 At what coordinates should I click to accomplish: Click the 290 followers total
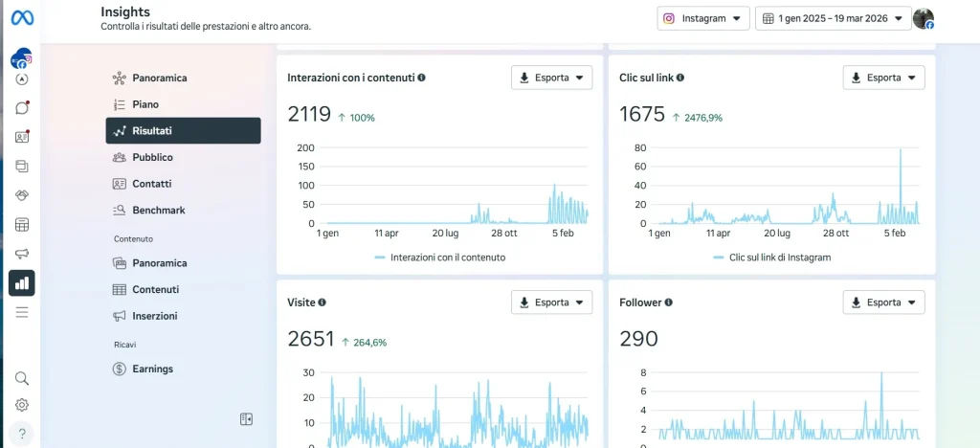[638, 339]
